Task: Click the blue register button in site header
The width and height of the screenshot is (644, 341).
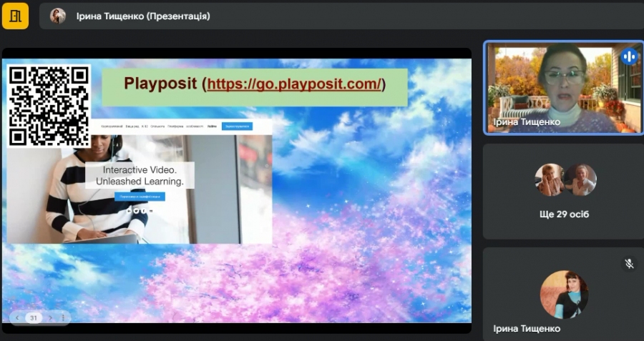Action: click(x=238, y=127)
